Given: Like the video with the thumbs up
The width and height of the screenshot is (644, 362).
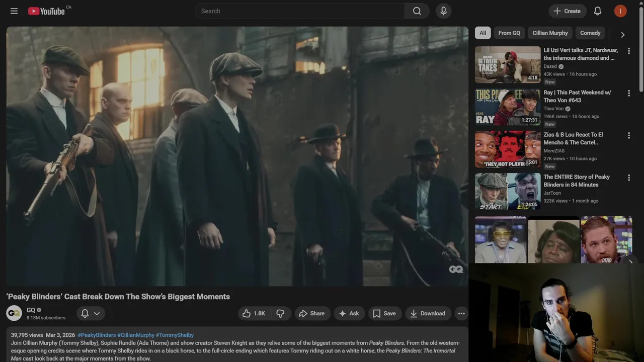Looking at the screenshot, I should point(255,313).
